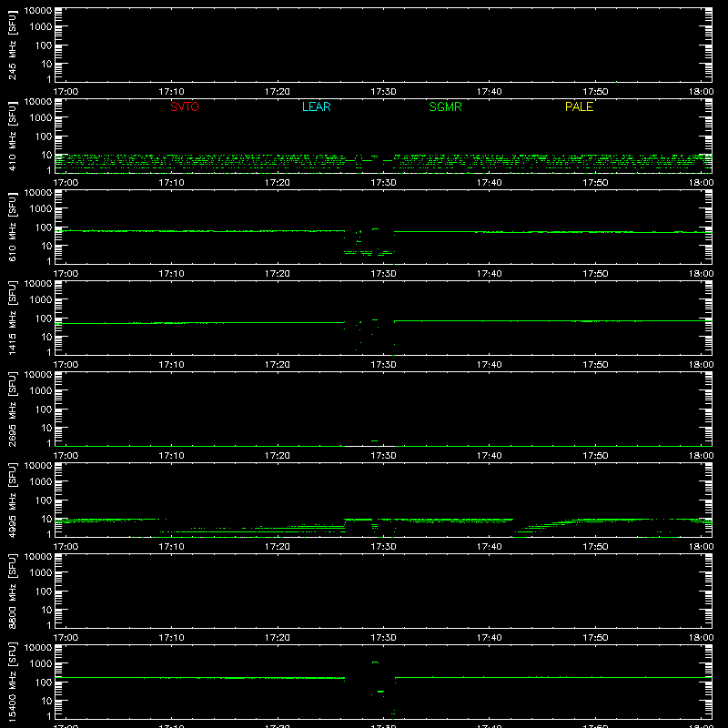Select the 15400 MHz [SFU] axis title
The height and width of the screenshot is (728, 728).
pyautogui.click(x=12, y=682)
